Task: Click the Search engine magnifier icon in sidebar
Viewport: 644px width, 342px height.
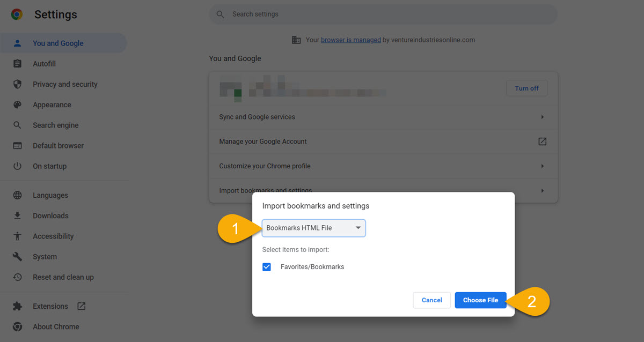Action: [17, 125]
